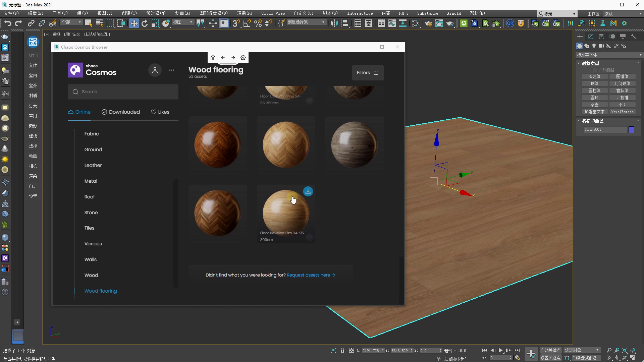This screenshot has width=644, height=362.
Task: Select the Rotate tool in toolbar
Action: pyautogui.click(x=145, y=23)
